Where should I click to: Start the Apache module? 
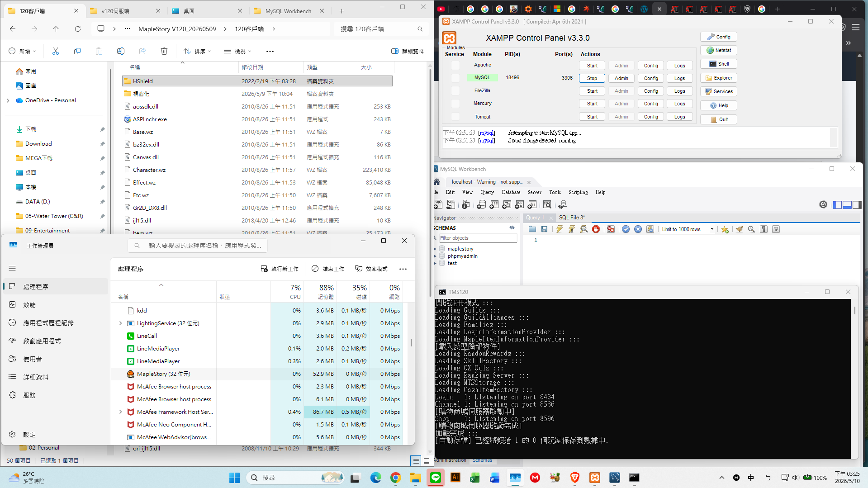592,66
